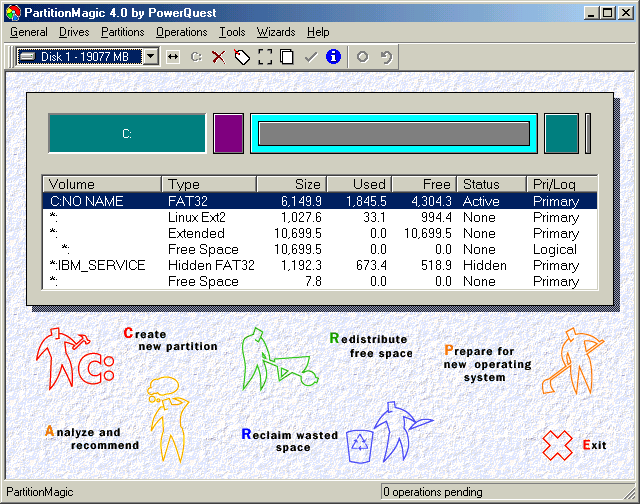This screenshot has height=504, width=640.
Task: Click the Format partition dashed-square icon
Action: click(x=265, y=57)
